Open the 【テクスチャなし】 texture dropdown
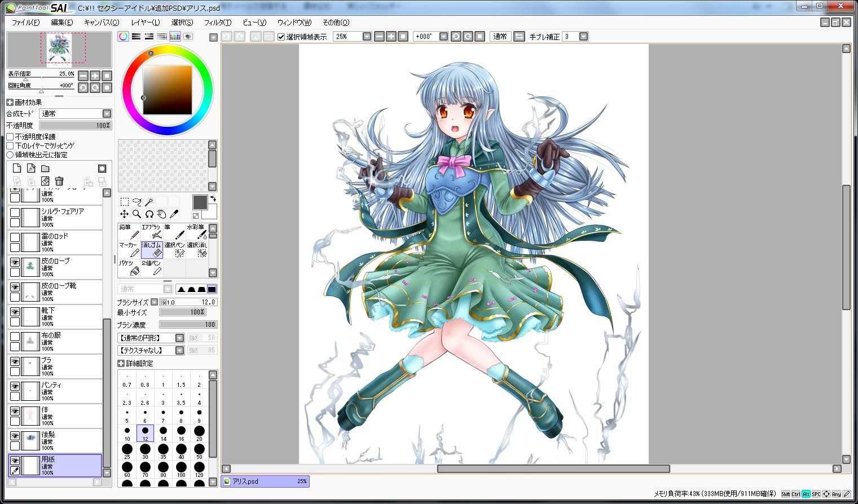Viewport: 858px width, 504px height. 179,351
